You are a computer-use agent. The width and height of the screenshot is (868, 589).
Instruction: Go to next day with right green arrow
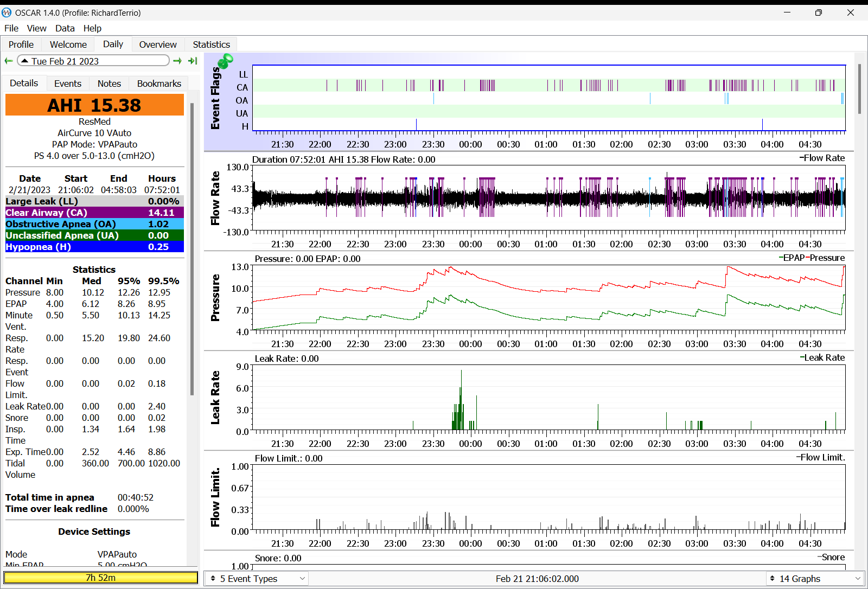tap(177, 61)
